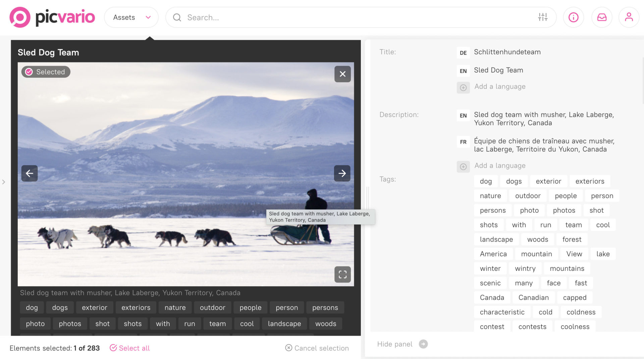Open search filter settings
Screen dimensions: 644x359
coord(543,17)
